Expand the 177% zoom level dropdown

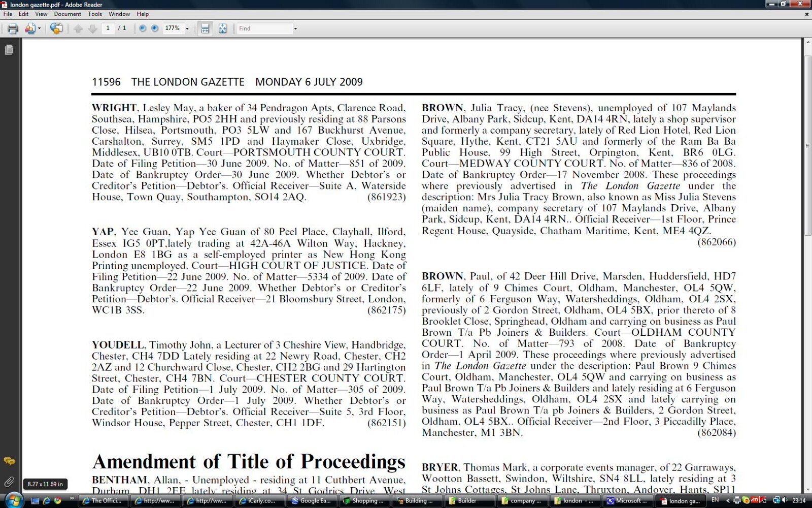click(187, 28)
